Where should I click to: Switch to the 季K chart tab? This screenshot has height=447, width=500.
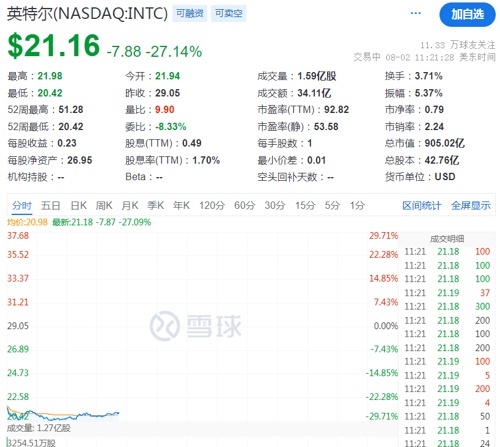click(156, 206)
